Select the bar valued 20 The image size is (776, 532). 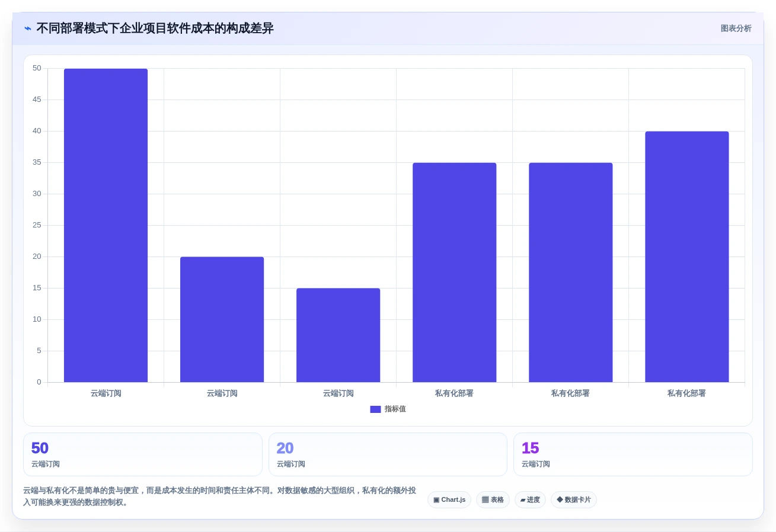(x=222, y=319)
